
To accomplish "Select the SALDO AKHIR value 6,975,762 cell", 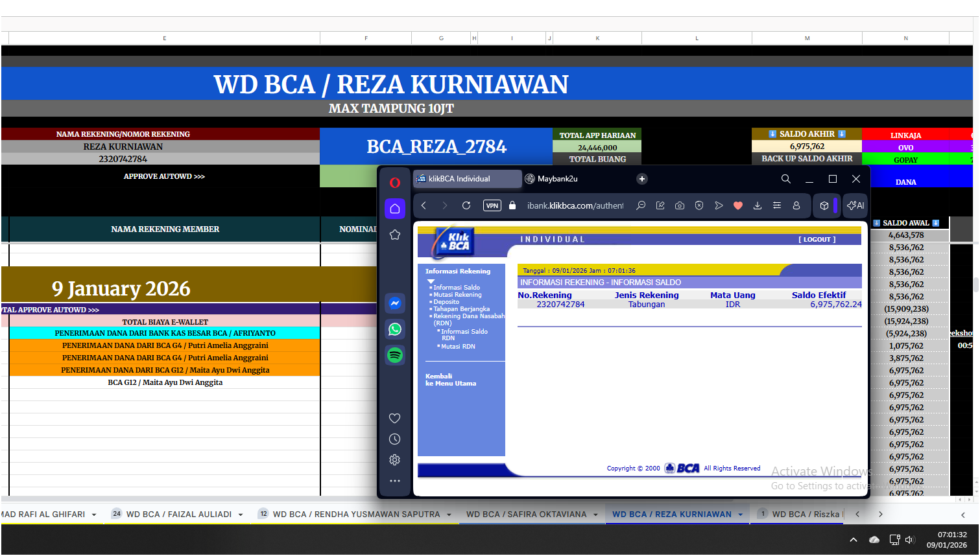I will click(807, 146).
